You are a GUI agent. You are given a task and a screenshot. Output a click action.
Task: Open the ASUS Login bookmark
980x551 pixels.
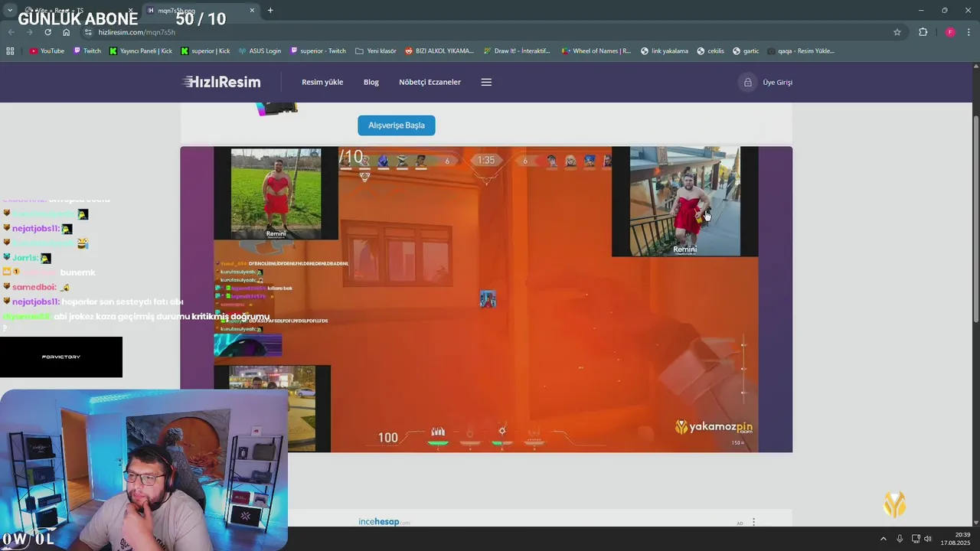tap(260, 51)
